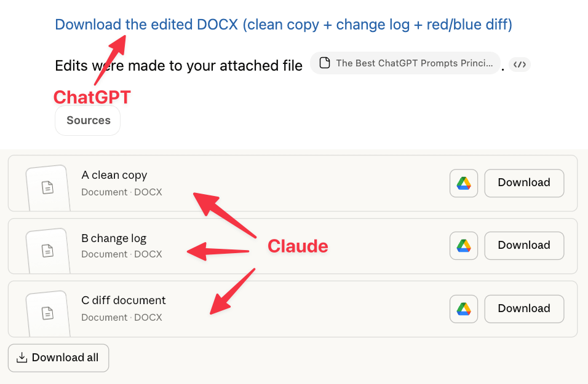Select the C diff document title
This screenshot has height=384, width=588.
(124, 300)
